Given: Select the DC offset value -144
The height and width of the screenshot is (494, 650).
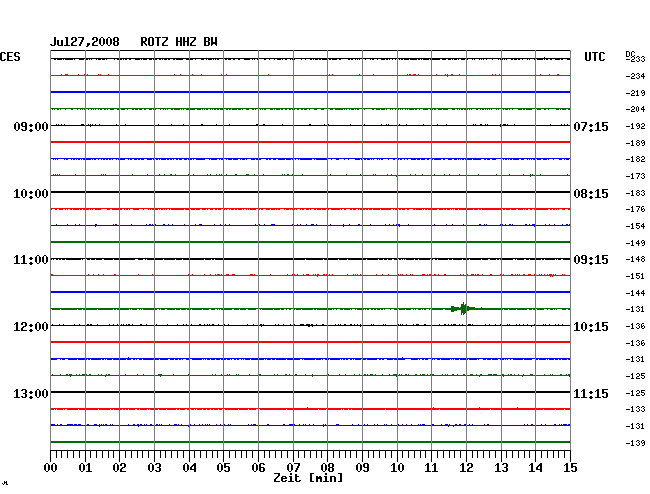Looking at the screenshot, I should pyautogui.click(x=635, y=293).
